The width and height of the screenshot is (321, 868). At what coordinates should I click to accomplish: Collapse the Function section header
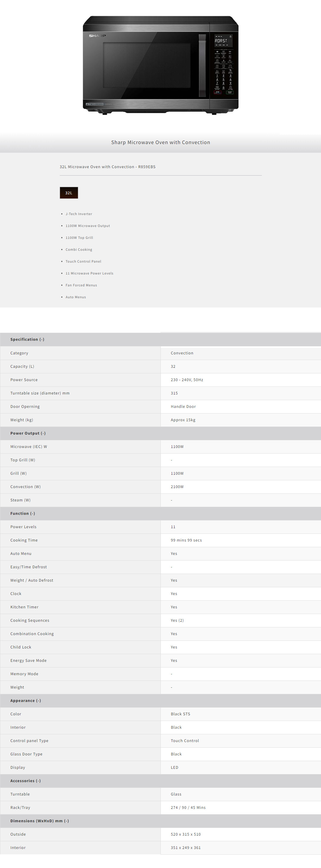pyautogui.click(x=23, y=513)
